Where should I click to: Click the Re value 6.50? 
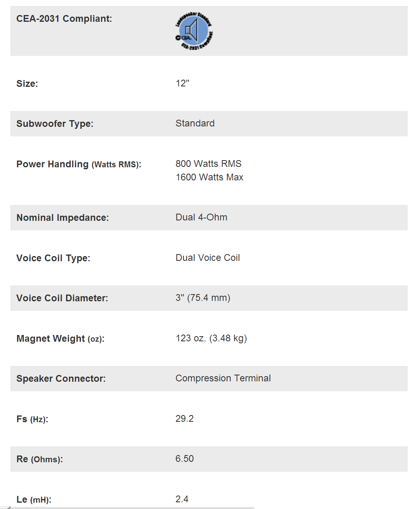coord(185,459)
